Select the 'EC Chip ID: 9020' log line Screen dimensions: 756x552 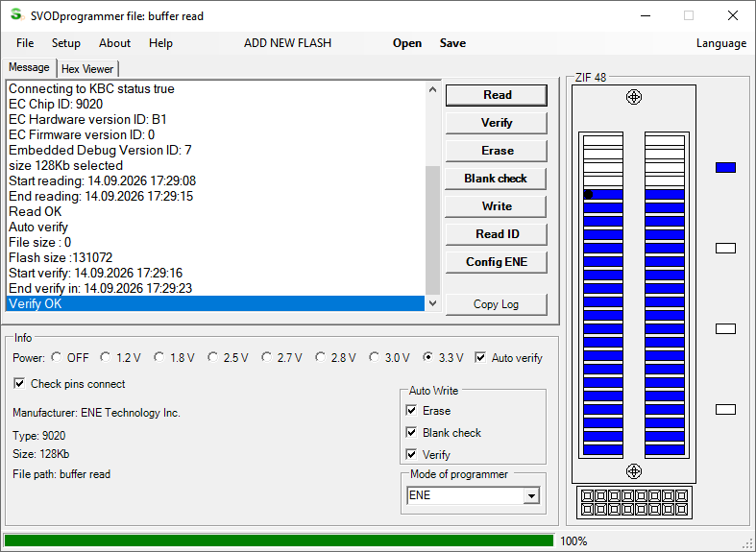(215, 104)
